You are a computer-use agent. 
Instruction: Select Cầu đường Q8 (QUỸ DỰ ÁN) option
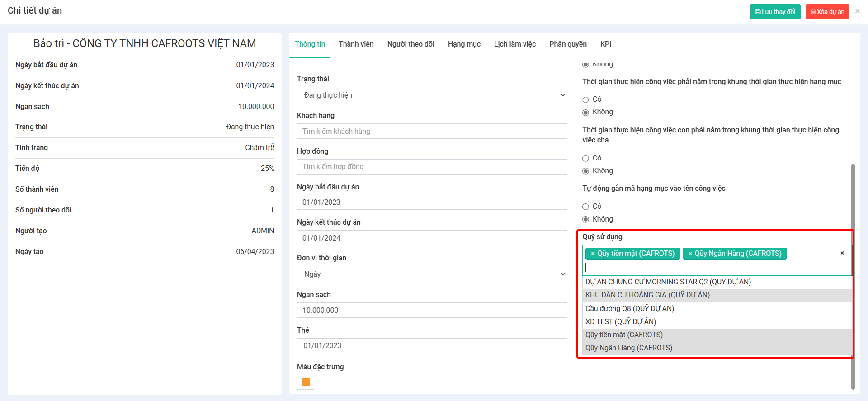pyautogui.click(x=629, y=308)
